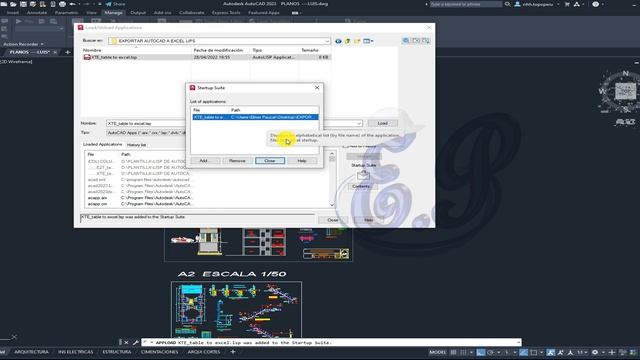This screenshot has width=640, height=360.
Task: Open the Annotate ribbon tab
Action: (37, 13)
